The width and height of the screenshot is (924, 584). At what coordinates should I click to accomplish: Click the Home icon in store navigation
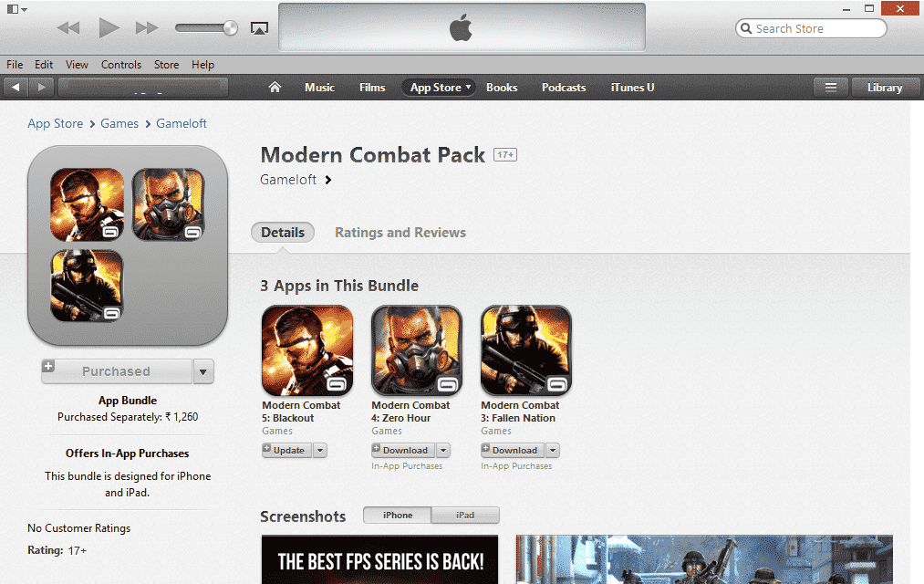pos(275,88)
